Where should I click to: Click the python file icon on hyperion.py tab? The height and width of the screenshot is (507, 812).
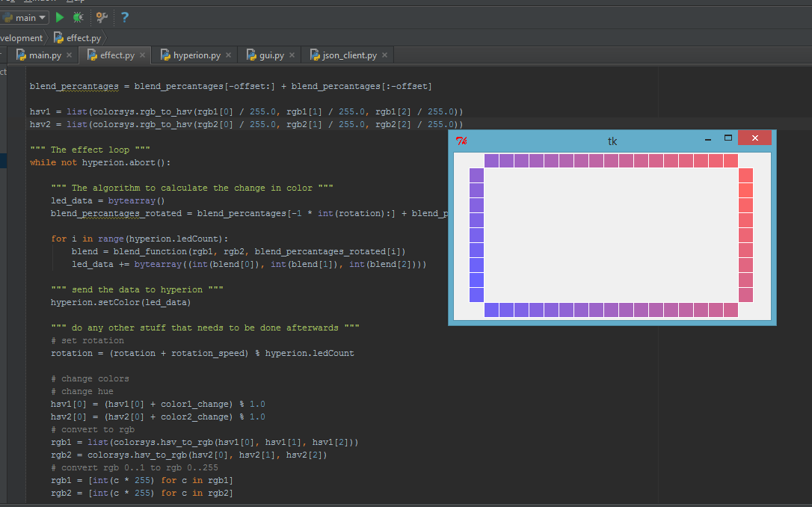point(165,55)
